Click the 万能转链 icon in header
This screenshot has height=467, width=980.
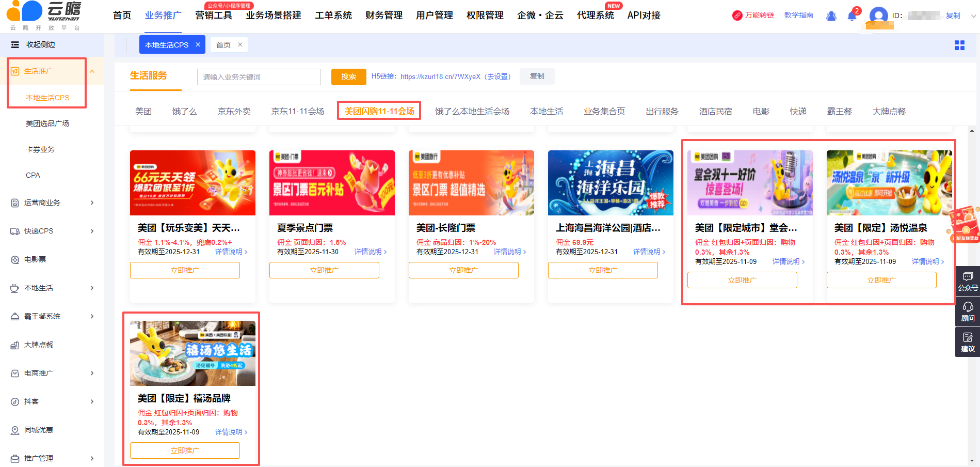pyautogui.click(x=737, y=15)
